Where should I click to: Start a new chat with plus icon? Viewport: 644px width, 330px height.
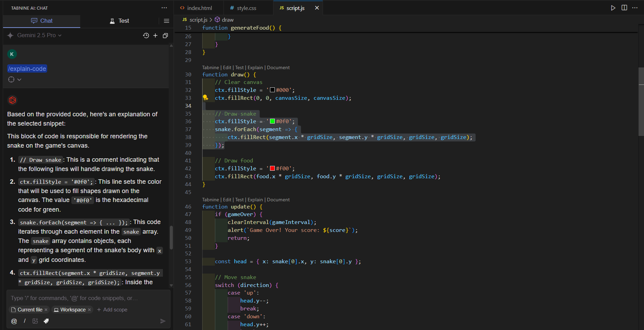155,35
